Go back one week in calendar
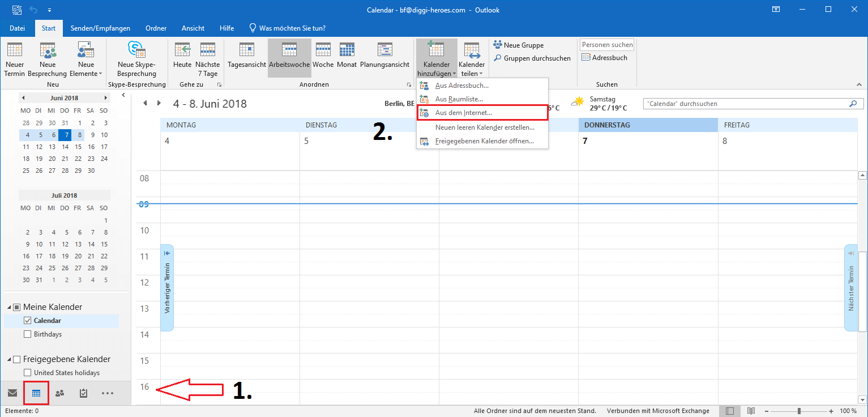This screenshot has height=417, width=868. [145, 103]
